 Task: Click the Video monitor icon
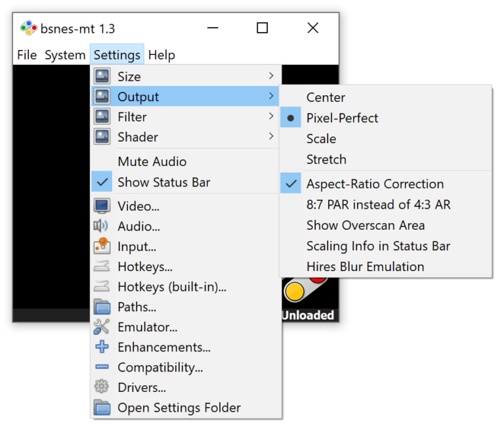pos(102,206)
